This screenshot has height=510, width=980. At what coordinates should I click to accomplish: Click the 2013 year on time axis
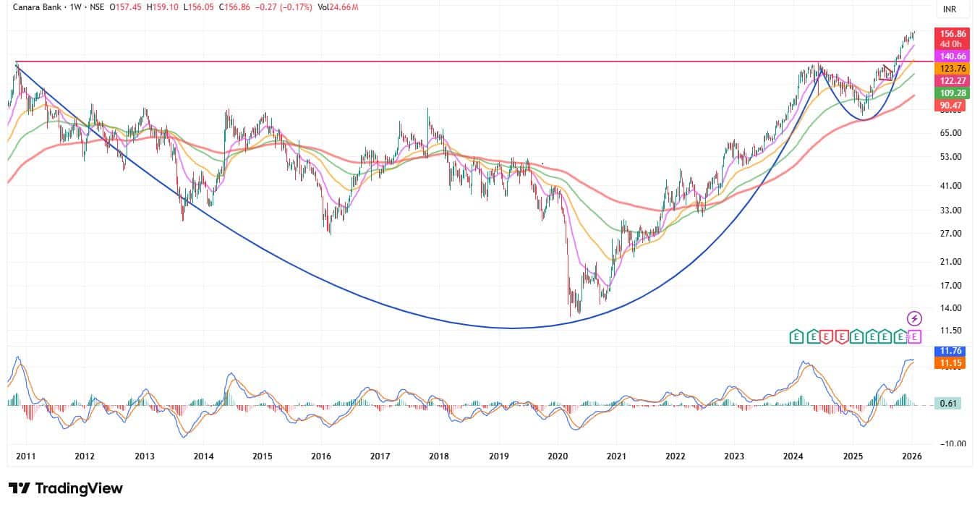click(x=145, y=456)
